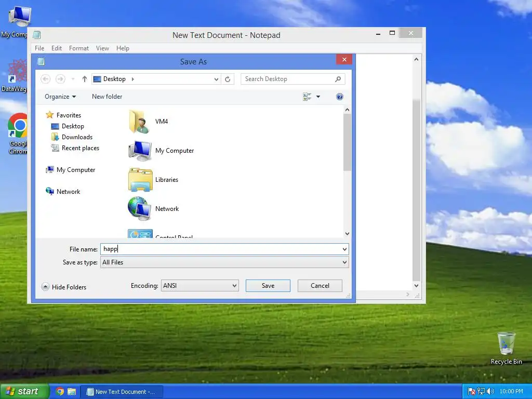Image resolution: width=532 pixels, height=399 pixels.
Task: Open the Encoding ANSI dropdown
Action: point(234,286)
